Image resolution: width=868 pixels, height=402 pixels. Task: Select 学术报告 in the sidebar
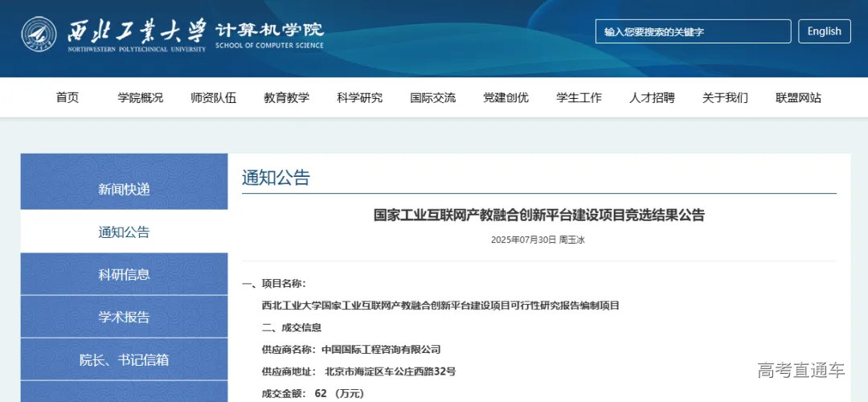(x=124, y=317)
